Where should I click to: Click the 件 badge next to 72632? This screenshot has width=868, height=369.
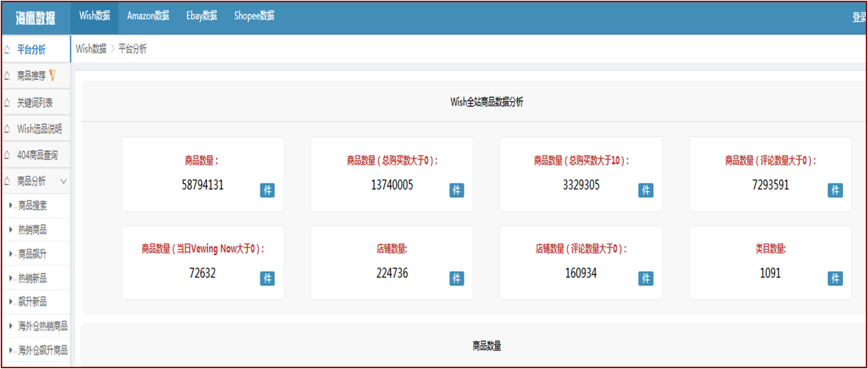268,278
